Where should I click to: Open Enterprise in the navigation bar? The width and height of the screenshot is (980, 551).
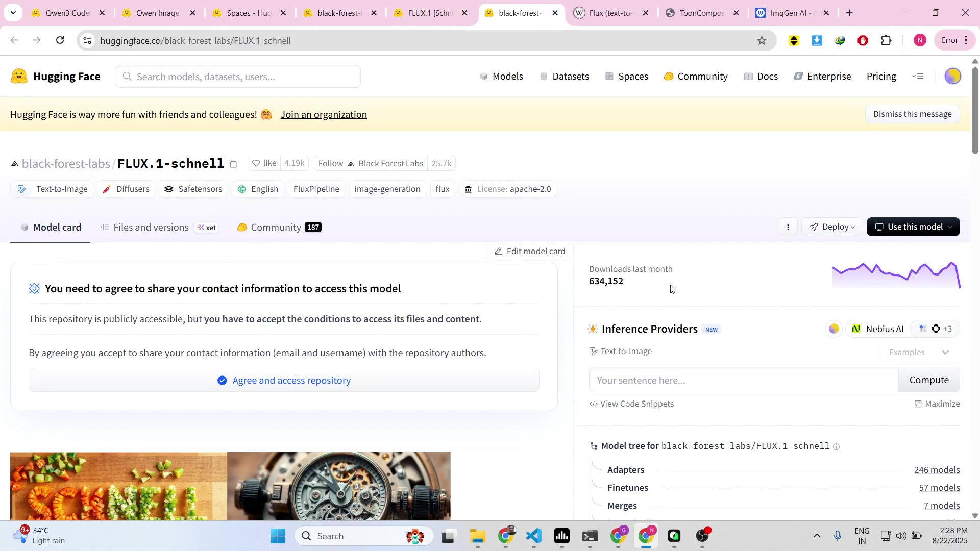click(x=822, y=77)
